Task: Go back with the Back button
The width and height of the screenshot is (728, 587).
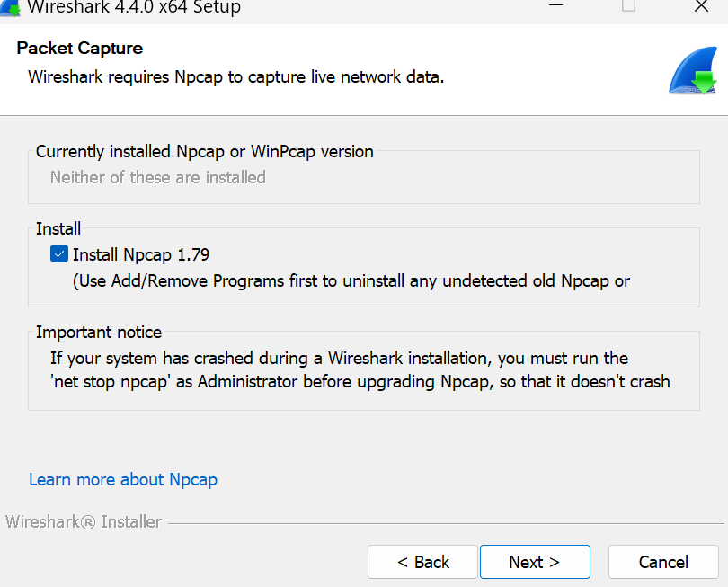Action: point(422,562)
